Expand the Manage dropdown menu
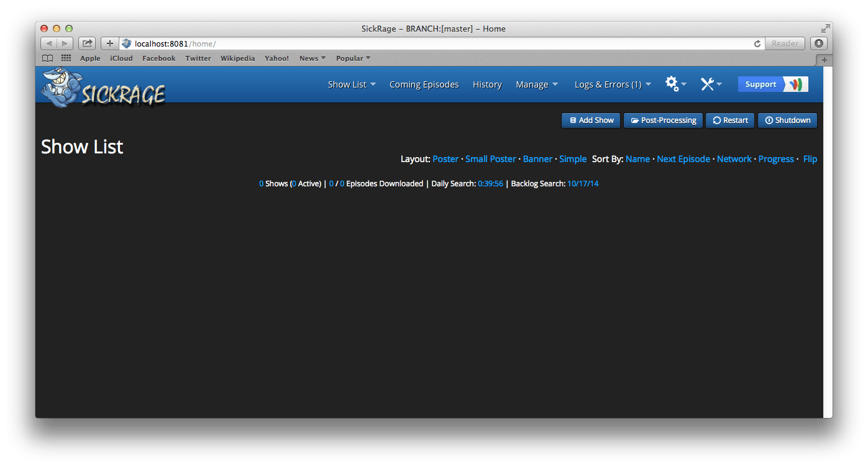The height and width of the screenshot is (467, 868). 537,84
